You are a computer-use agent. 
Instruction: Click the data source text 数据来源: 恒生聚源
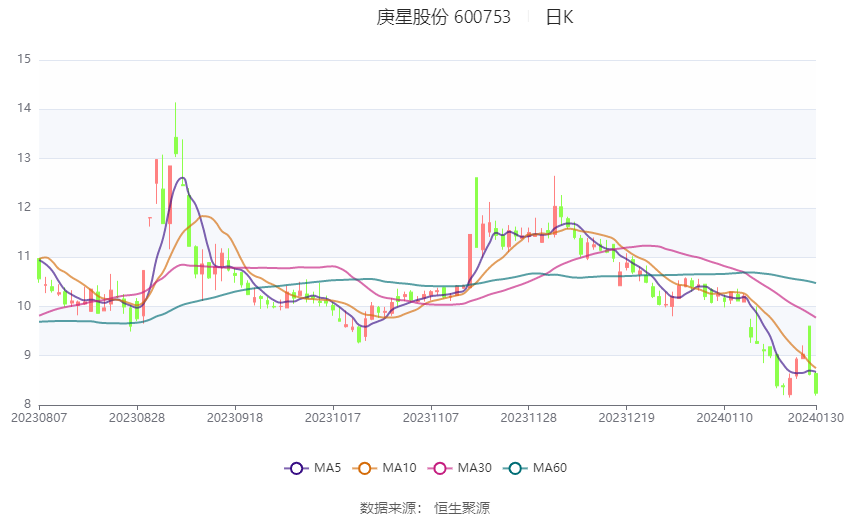coord(425,508)
